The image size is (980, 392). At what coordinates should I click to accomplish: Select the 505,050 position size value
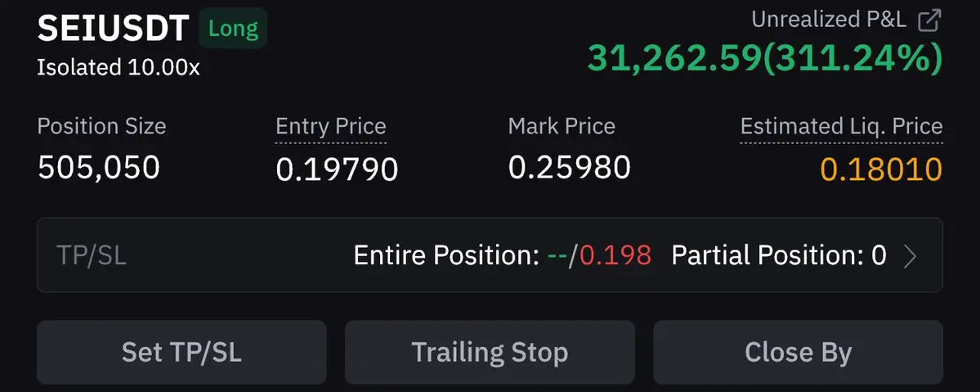coord(99,167)
